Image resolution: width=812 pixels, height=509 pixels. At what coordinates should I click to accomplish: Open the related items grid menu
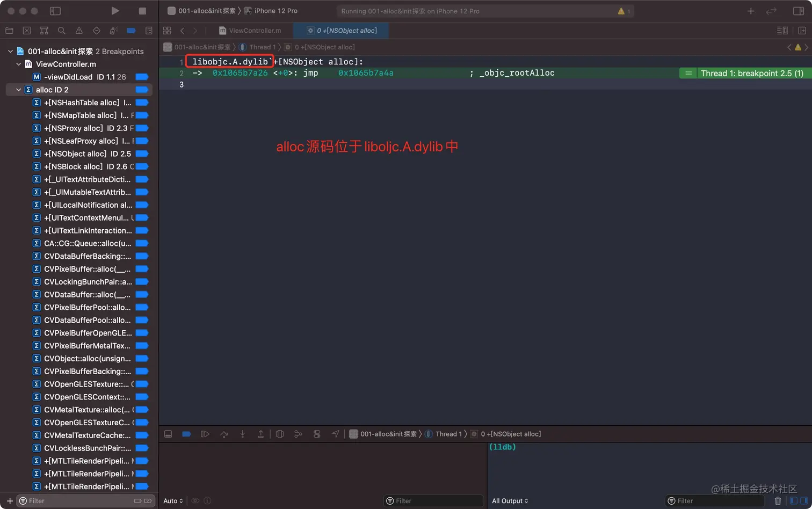pos(167,31)
